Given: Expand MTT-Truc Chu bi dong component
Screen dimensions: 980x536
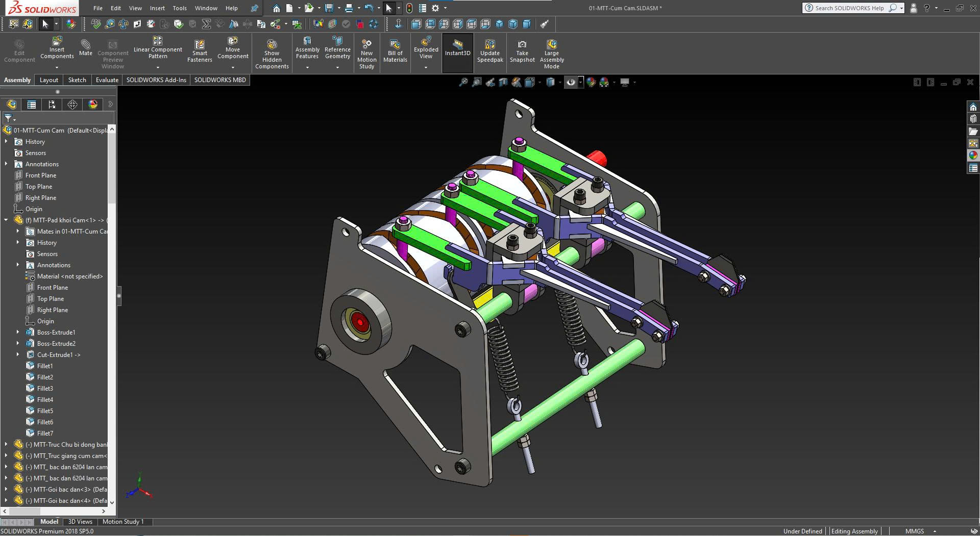Looking at the screenshot, I should (6, 445).
